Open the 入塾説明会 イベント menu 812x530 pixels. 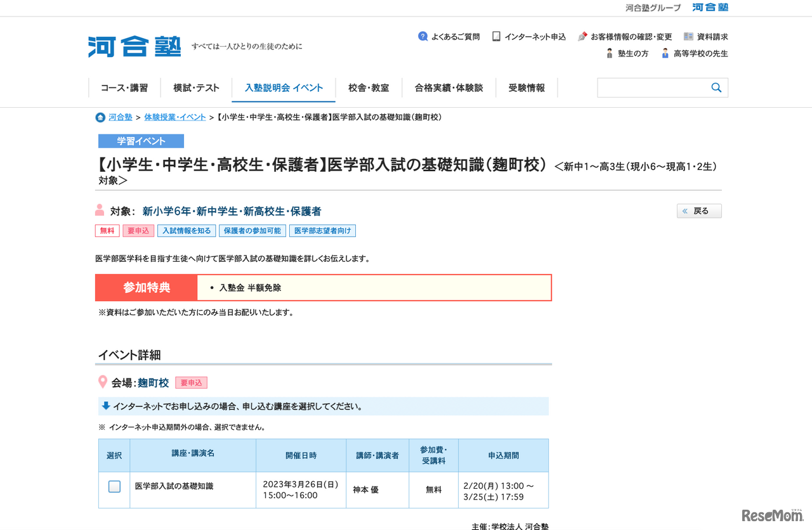pyautogui.click(x=284, y=88)
